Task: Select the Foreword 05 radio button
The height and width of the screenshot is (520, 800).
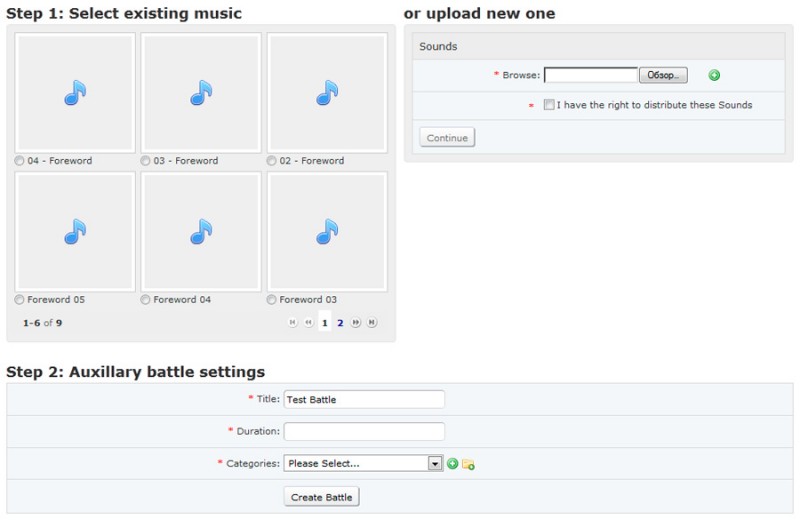Action: tap(19, 300)
